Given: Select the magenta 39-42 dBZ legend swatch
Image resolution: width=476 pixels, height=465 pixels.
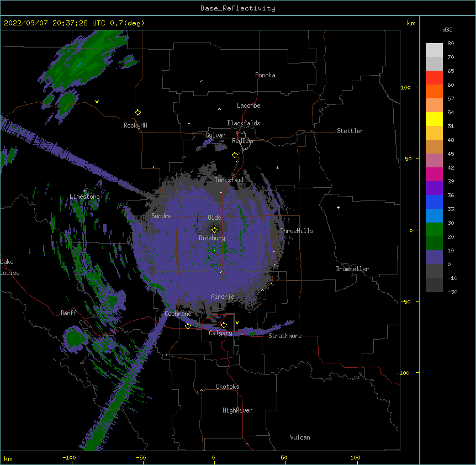Looking at the screenshot, I should 434,174.
